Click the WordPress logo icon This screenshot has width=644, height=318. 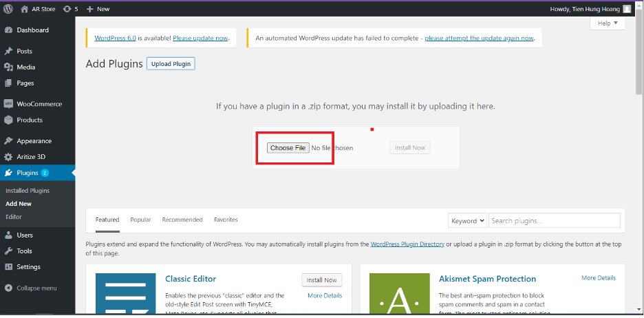pyautogui.click(x=8, y=9)
